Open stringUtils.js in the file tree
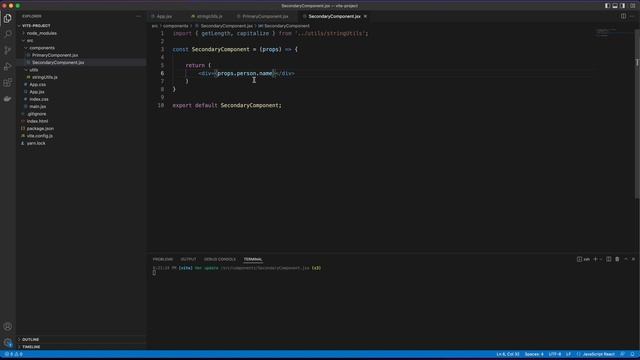Image resolution: width=640 pixels, height=360 pixels. point(44,77)
